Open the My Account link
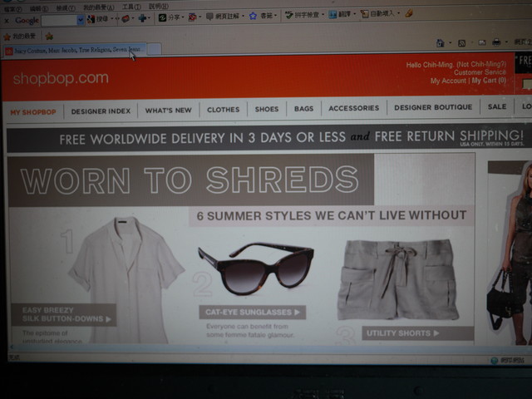This screenshot has width=532, height=399. click(x=448, y=81)
